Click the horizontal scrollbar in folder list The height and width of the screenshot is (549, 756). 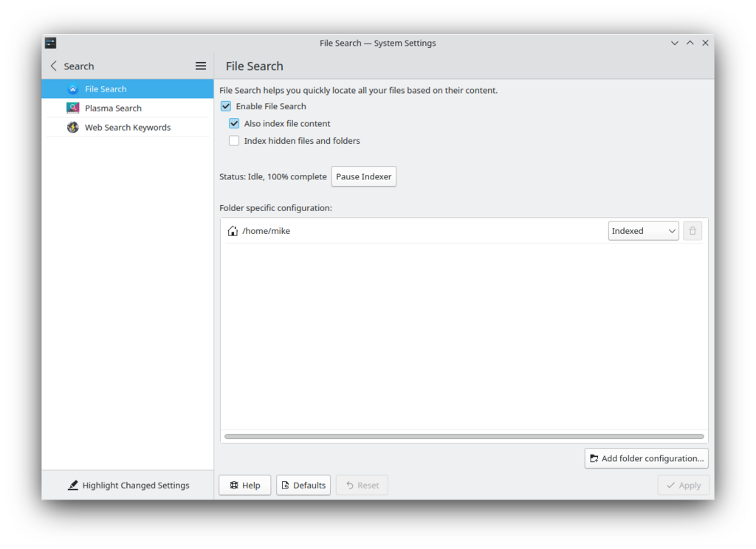point(464,437)
